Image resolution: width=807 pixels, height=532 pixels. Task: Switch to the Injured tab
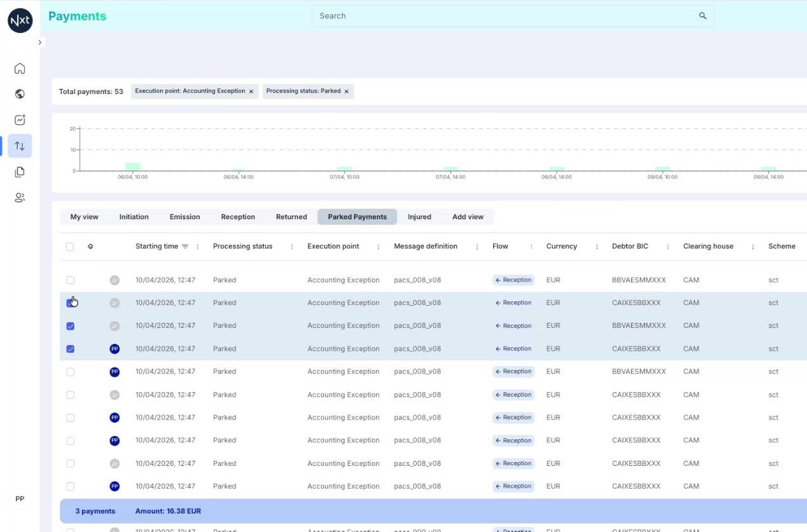pyautogui.click(x=419, y=217)
